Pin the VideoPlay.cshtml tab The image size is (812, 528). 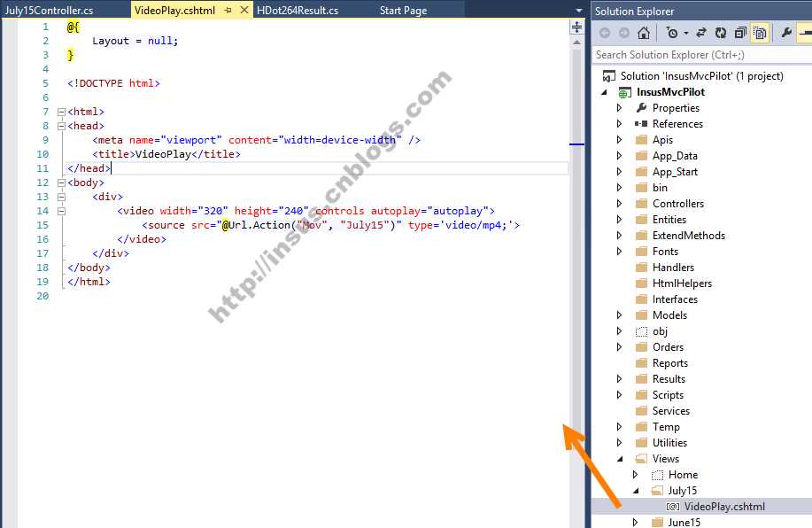click(228, 11)
